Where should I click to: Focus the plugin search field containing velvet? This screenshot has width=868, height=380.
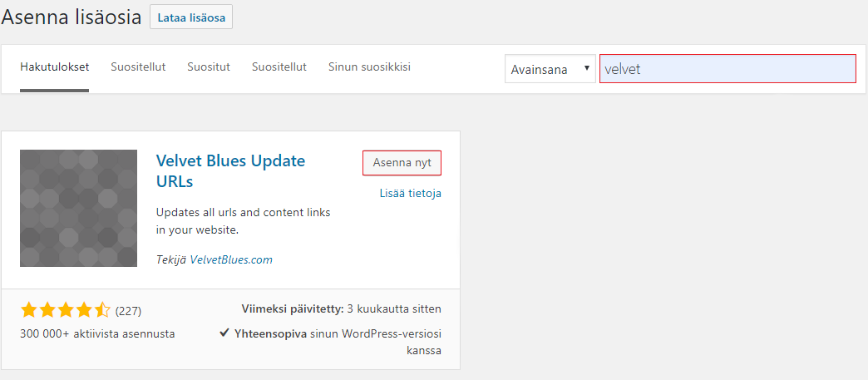tap(728, 69)
